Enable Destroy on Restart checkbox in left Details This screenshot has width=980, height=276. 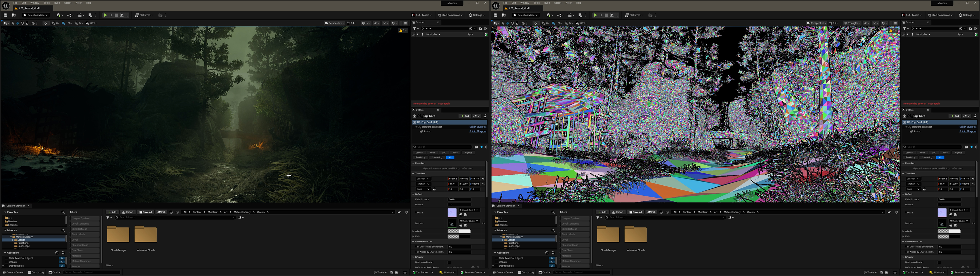(449, 262)
